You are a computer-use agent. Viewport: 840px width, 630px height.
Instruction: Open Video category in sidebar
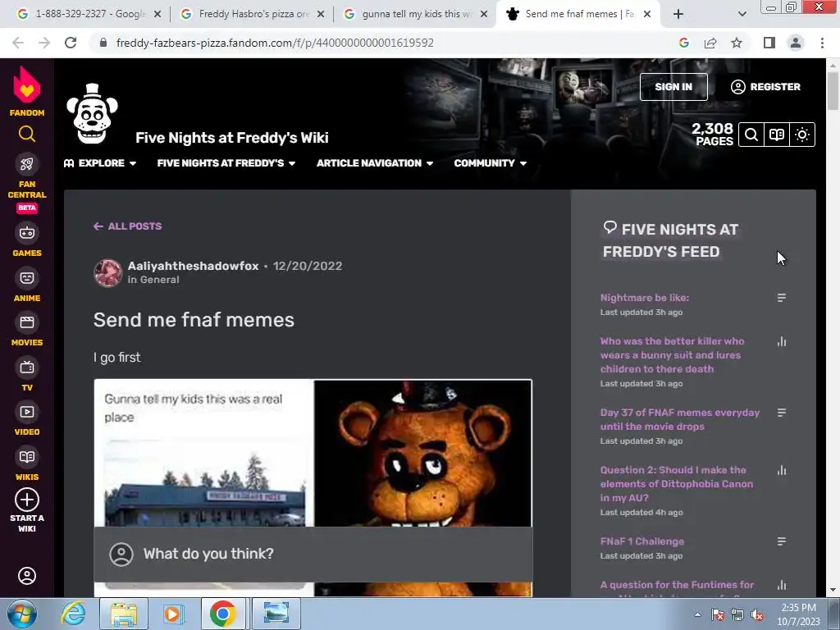point(27,419)
